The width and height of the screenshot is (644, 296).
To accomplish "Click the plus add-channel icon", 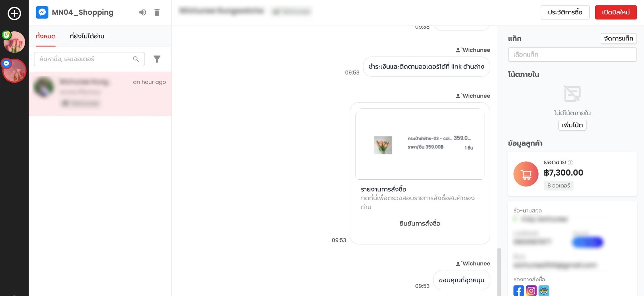I will click(x=14, y=13).
